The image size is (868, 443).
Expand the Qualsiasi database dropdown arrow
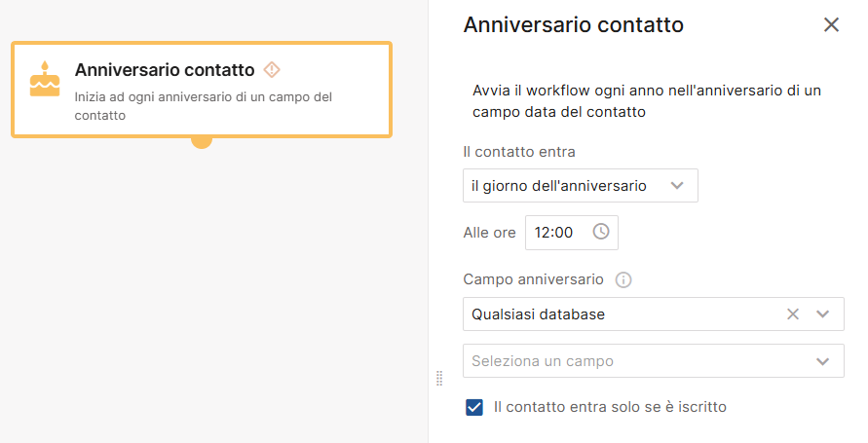(823, 314)
